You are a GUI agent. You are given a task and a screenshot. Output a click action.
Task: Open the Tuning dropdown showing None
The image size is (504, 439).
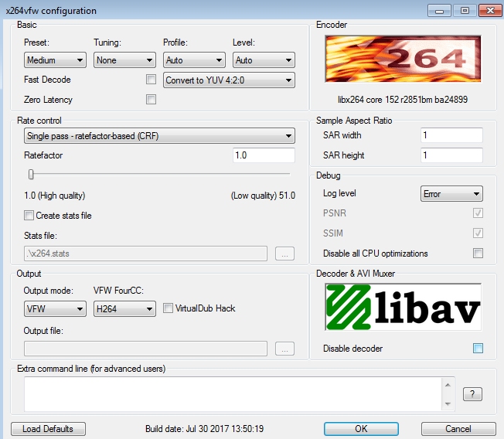(124, 60)
